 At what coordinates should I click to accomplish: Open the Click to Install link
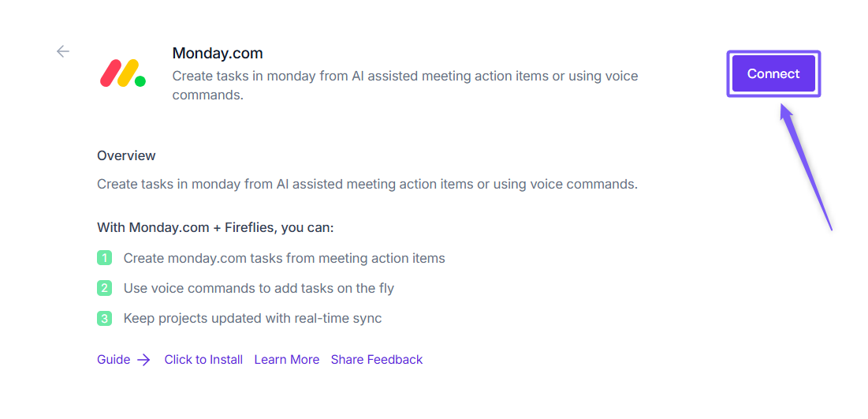click(203, 359)
